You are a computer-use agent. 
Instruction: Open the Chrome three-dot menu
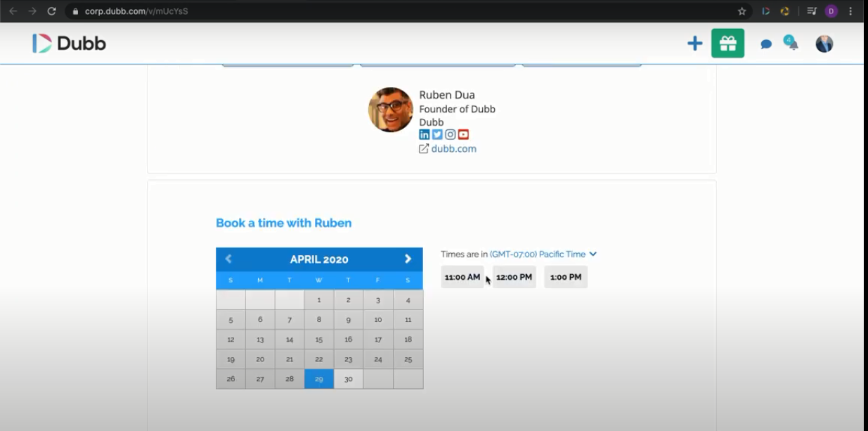point(851,11)
